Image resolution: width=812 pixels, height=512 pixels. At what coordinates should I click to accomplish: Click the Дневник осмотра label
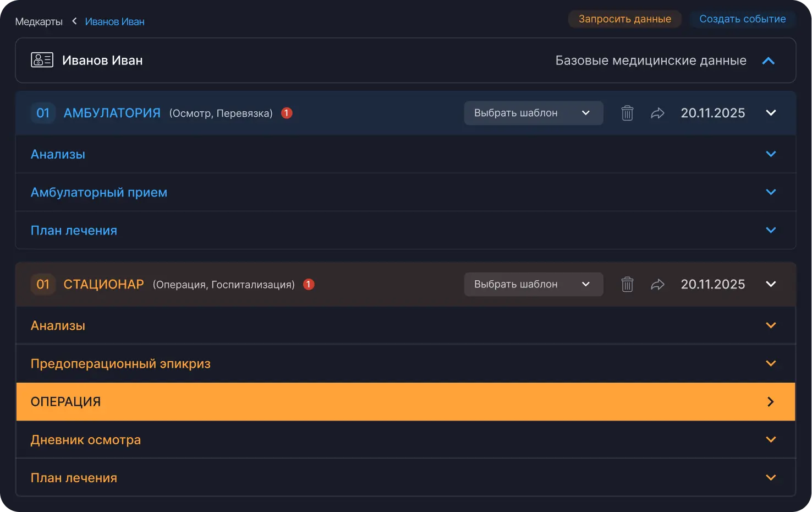coord(86,440)
